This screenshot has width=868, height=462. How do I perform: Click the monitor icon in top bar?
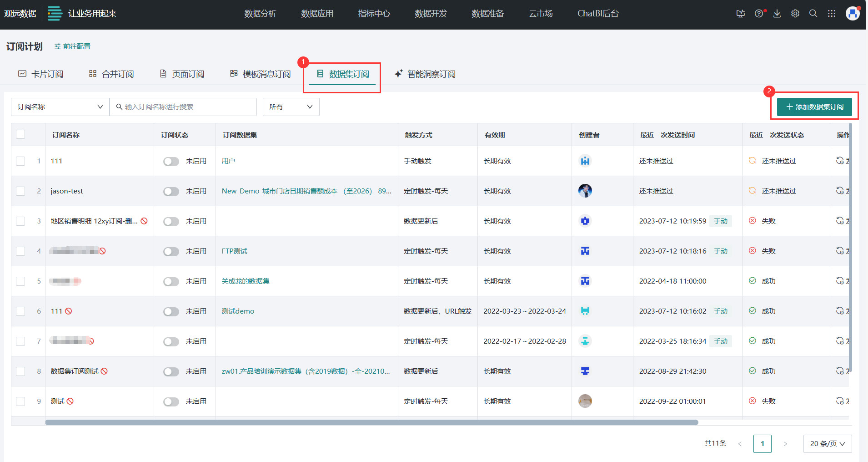pyautogui.click(x=741, y=14)
